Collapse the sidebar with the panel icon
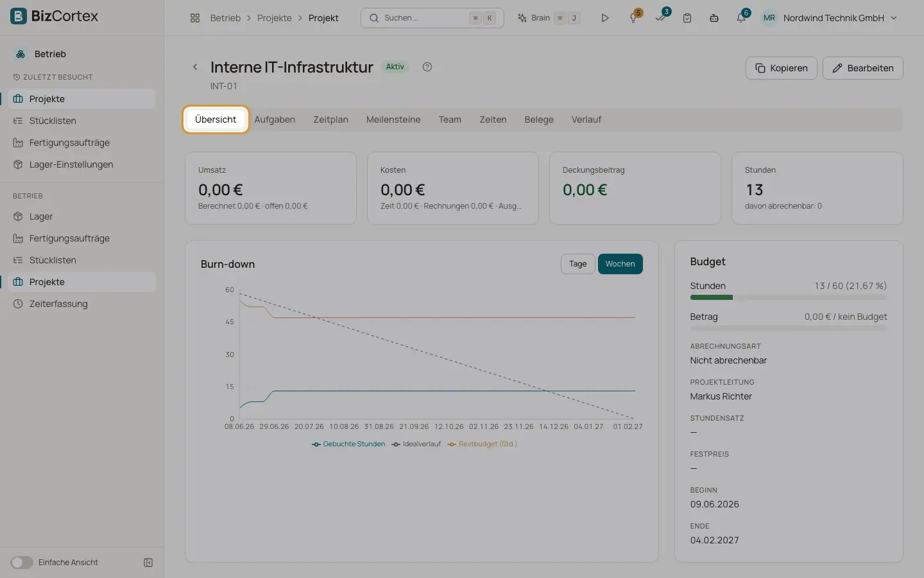Image resolution: width=924 pixels, height=578 pixels. click(x=148, y=563)
